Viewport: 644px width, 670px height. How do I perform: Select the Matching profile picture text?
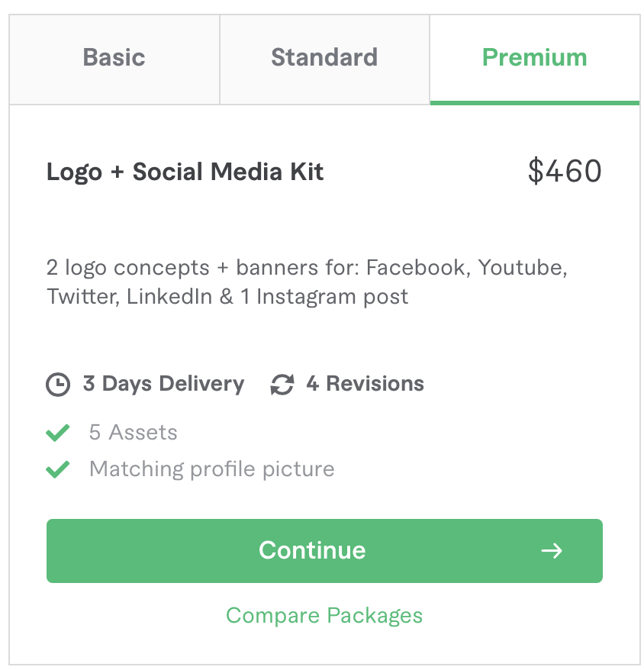coord(211,469)
